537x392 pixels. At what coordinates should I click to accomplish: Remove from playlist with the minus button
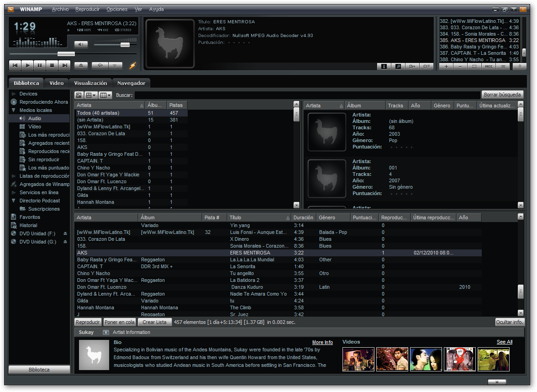coord(460,66)
